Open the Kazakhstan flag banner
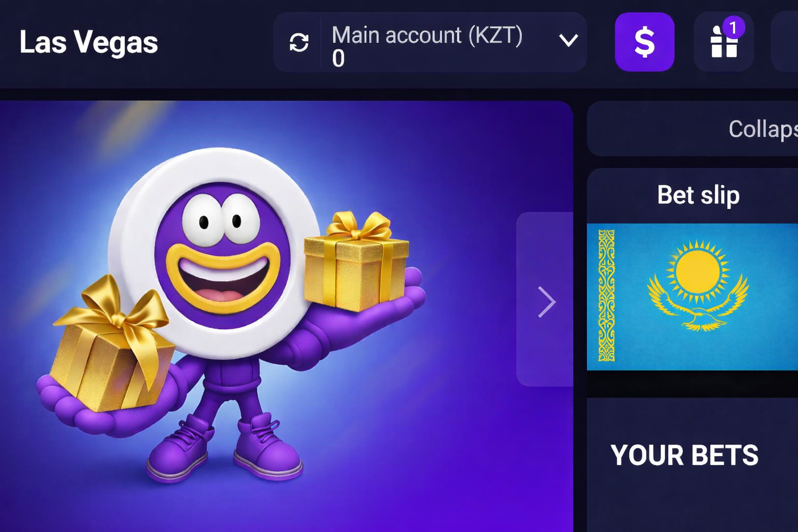This screenshot has height=532, width=798. point(693,297)
